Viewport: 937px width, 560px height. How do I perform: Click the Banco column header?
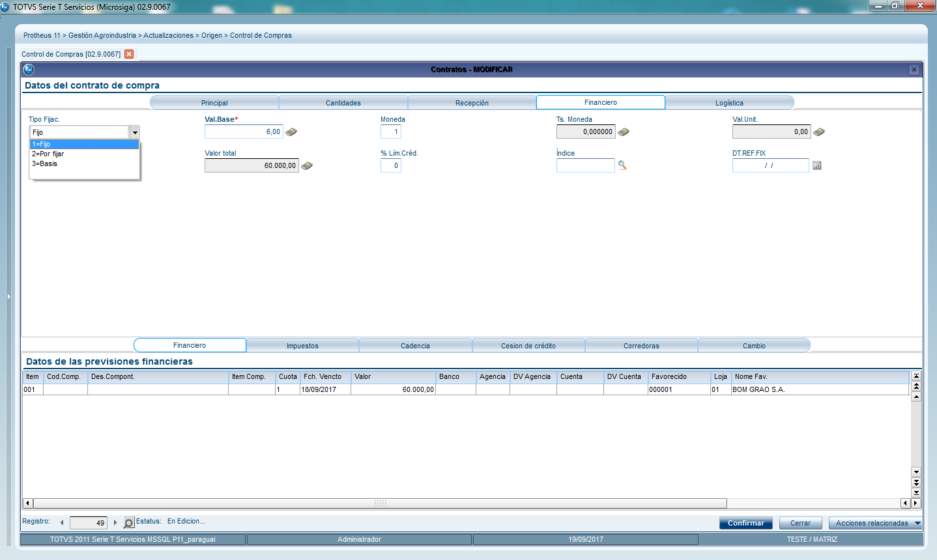[x=455, y=377]
